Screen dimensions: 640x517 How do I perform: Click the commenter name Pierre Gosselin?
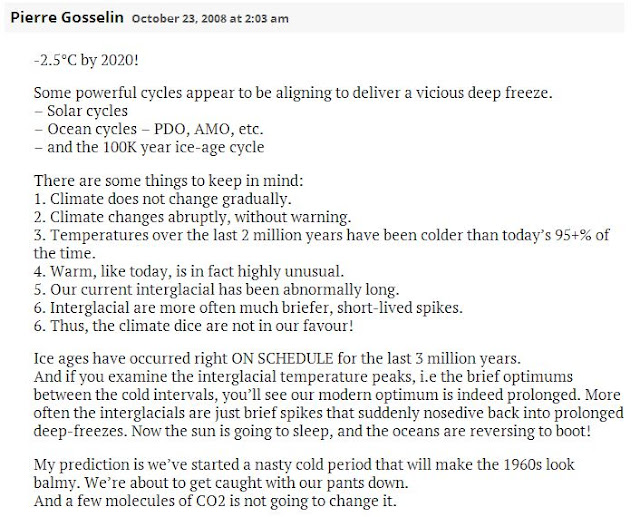[x=67, y=17]
